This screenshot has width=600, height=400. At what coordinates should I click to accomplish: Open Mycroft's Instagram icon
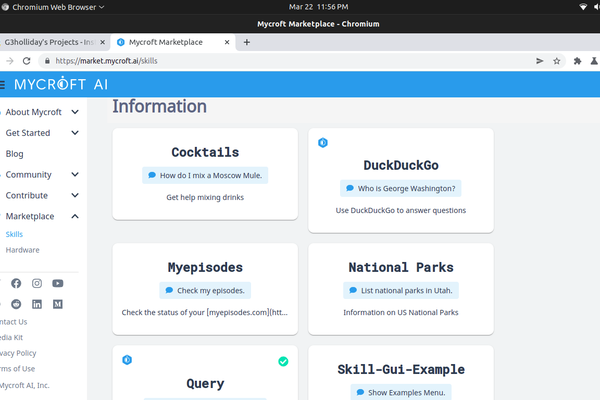(x=37, y=283)
